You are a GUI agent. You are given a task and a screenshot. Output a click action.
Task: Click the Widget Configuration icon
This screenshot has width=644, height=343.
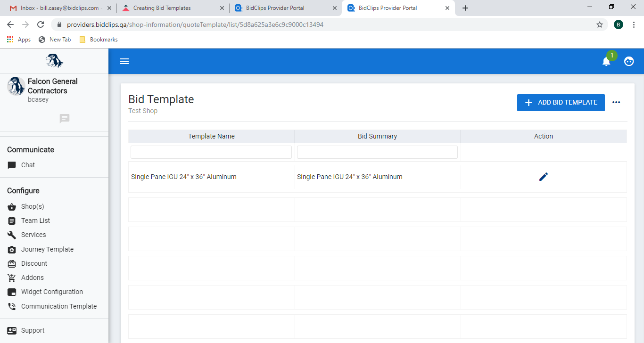coord(12,292)
